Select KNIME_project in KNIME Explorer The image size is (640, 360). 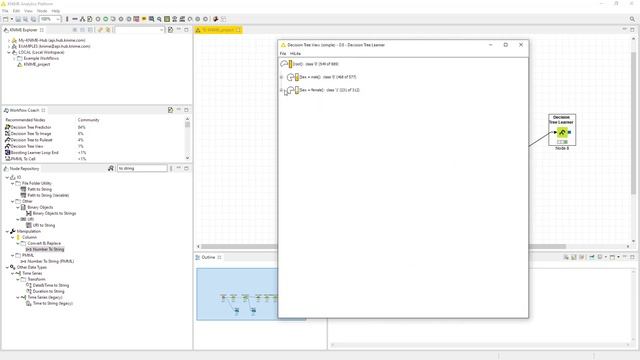(x=37, y=64)
